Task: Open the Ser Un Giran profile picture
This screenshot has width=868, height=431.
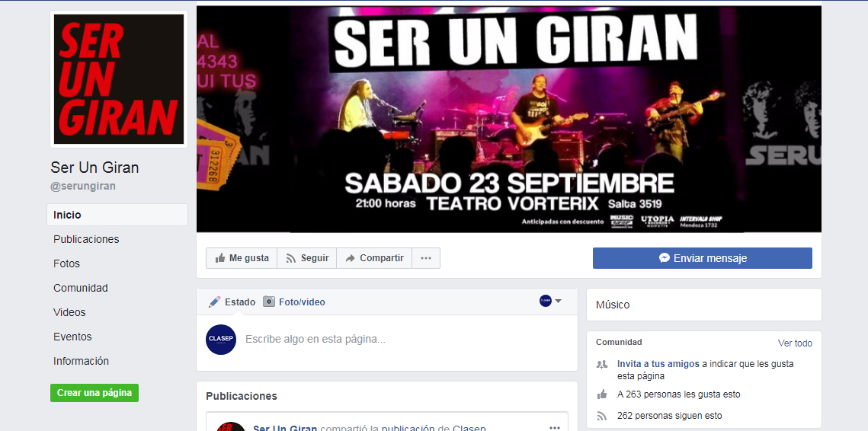Action: point(118,79)
